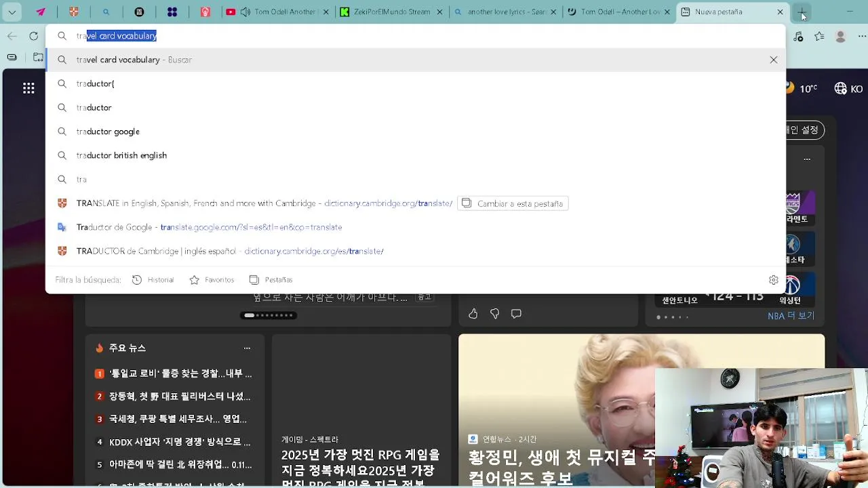Image resolution: width=868 pixels, height=488 pixels.
Task: Open the 10°C weather widget
Action: pyautogui.click(x=803, y=88)
